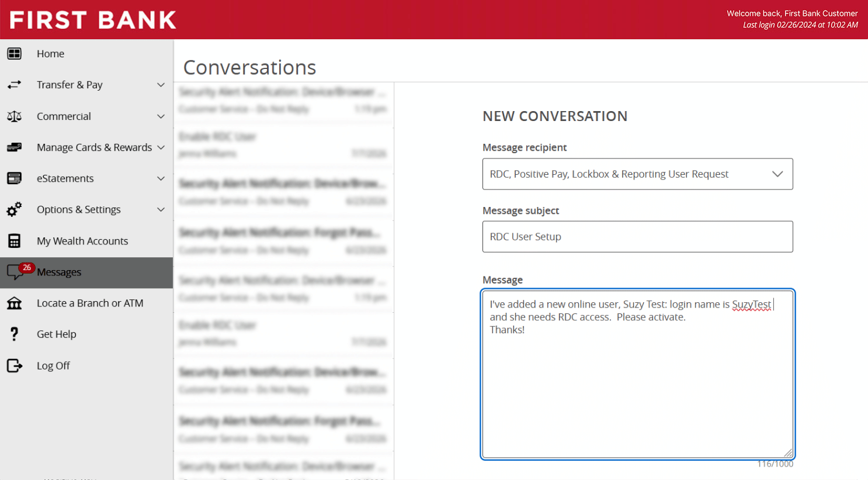
Task: Click the Home dashboard icon
Action: tap(15, 54)
